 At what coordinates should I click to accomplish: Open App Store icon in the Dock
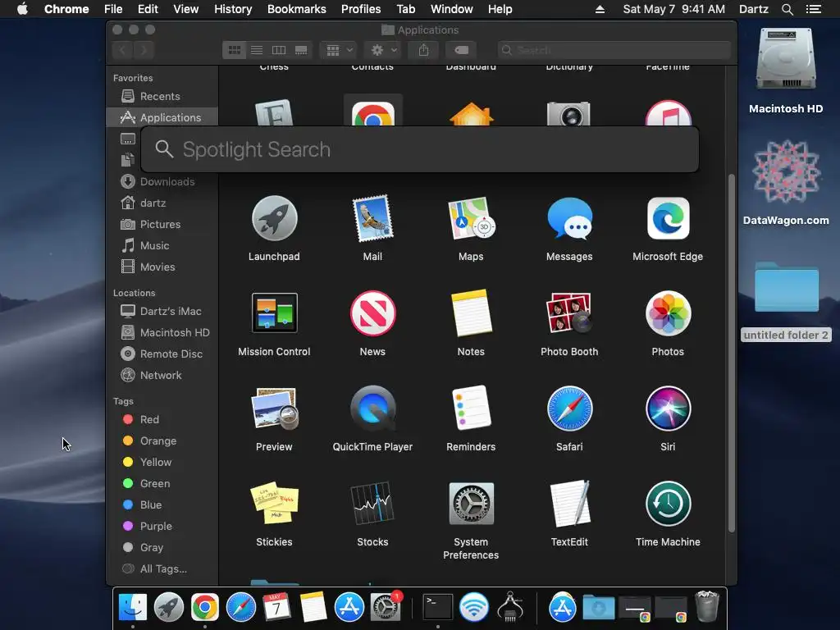point(349,608)
